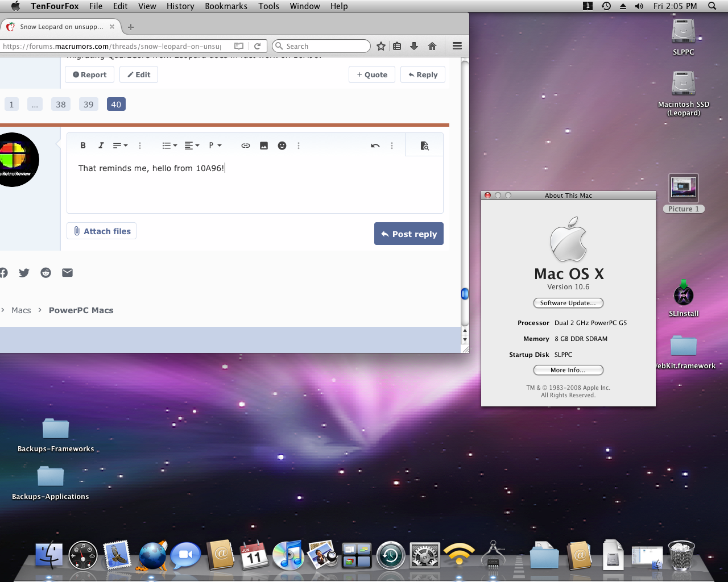This screenshot has height=582, width=728.
Task: Click the browser Search field
Action: pyautogui.click(x=321, y=46)
